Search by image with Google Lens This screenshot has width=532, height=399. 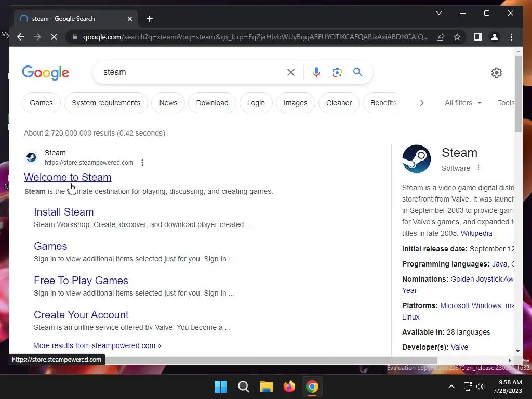(337, 72)
